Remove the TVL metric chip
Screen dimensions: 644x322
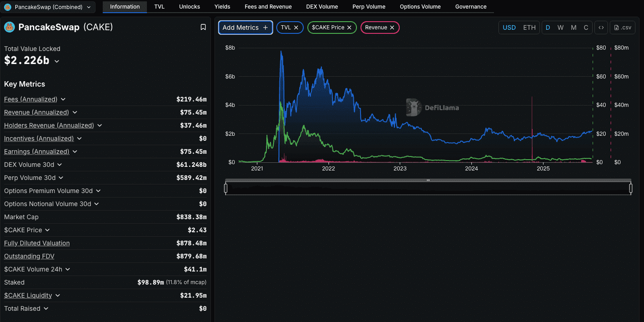[x=296, y=28]
